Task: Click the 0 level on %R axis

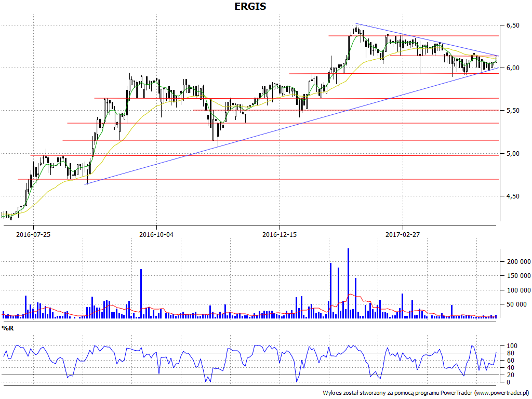Action: coord(508,382)
